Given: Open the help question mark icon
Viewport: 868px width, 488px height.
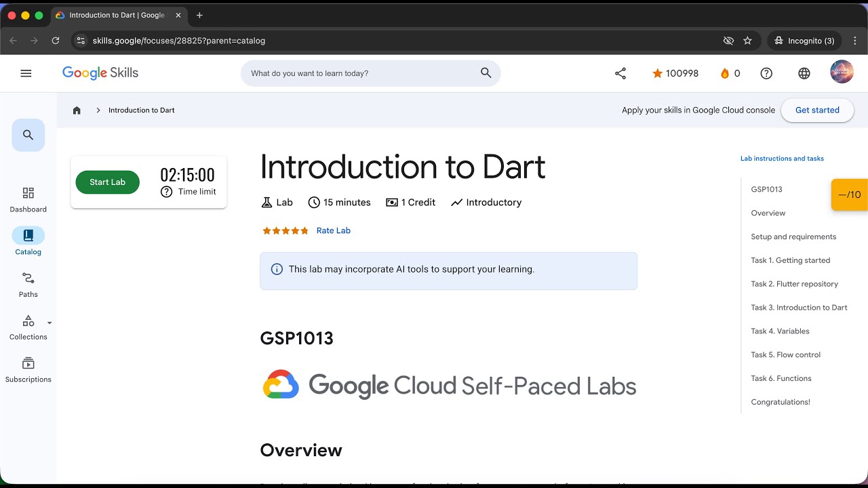Looking at the screenshot, I should click(x=766, y=73).
